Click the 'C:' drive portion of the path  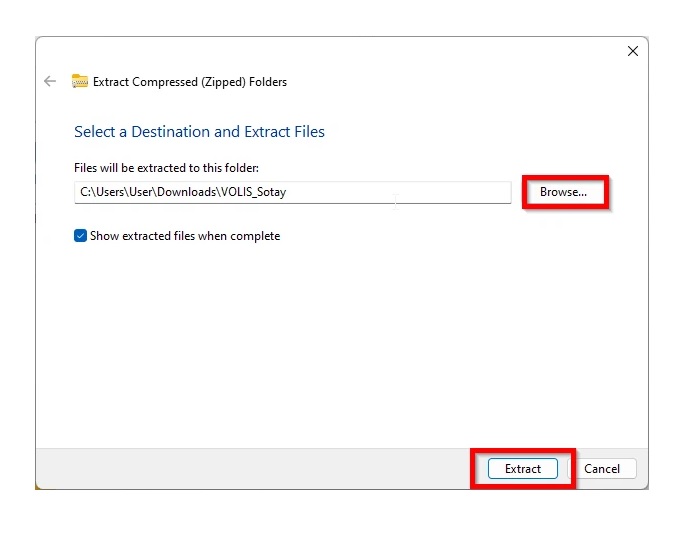(86, 192)
